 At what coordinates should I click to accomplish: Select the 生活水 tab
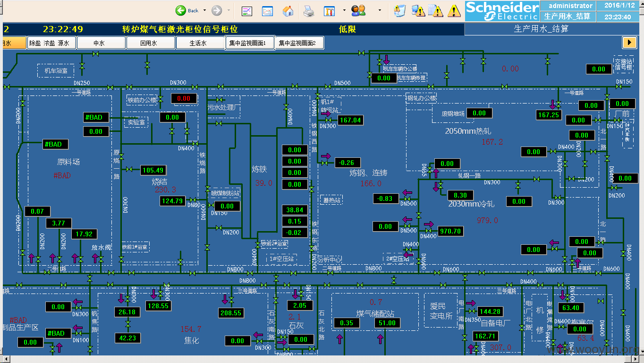(x=201, y=43)
